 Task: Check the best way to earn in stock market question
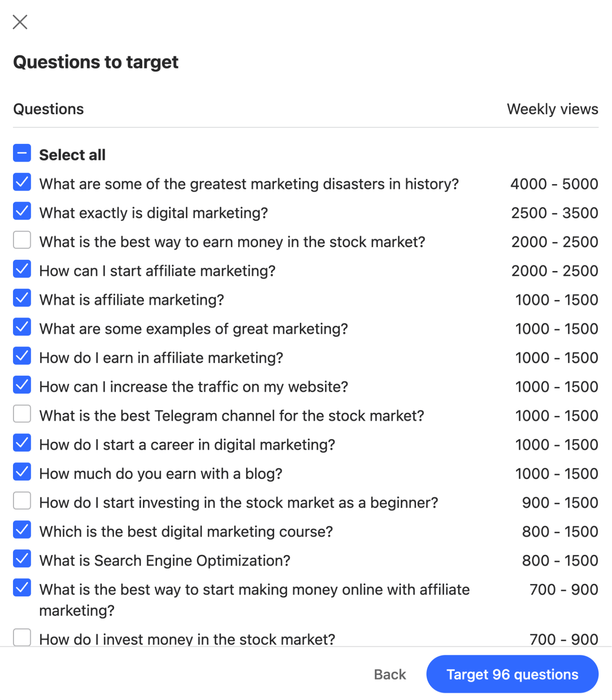tap(22, 241)
